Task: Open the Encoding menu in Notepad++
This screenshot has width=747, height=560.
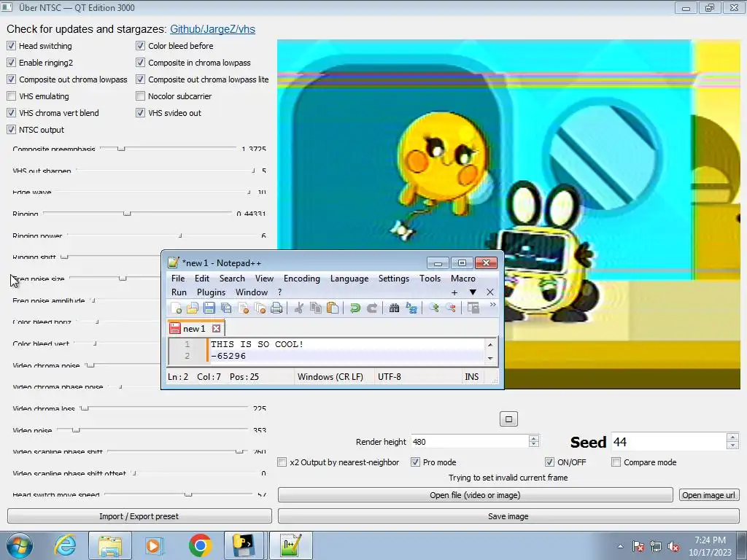Action: (x=301, y=279)
